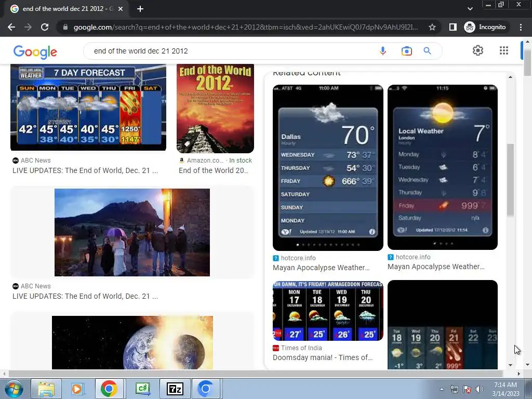Click the first 'LIVE UPDATES: The End of World' title

tap(85, 170)
